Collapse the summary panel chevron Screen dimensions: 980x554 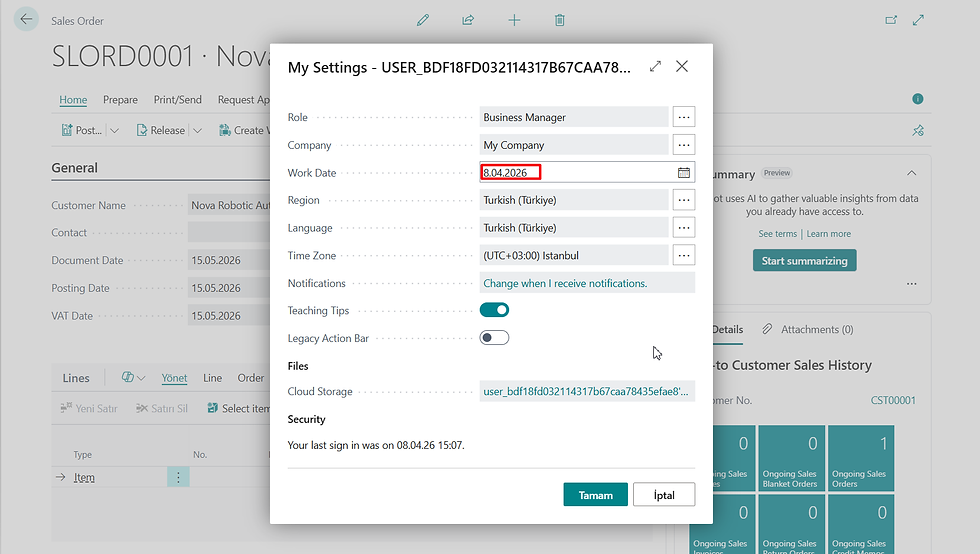coord(911,173)
